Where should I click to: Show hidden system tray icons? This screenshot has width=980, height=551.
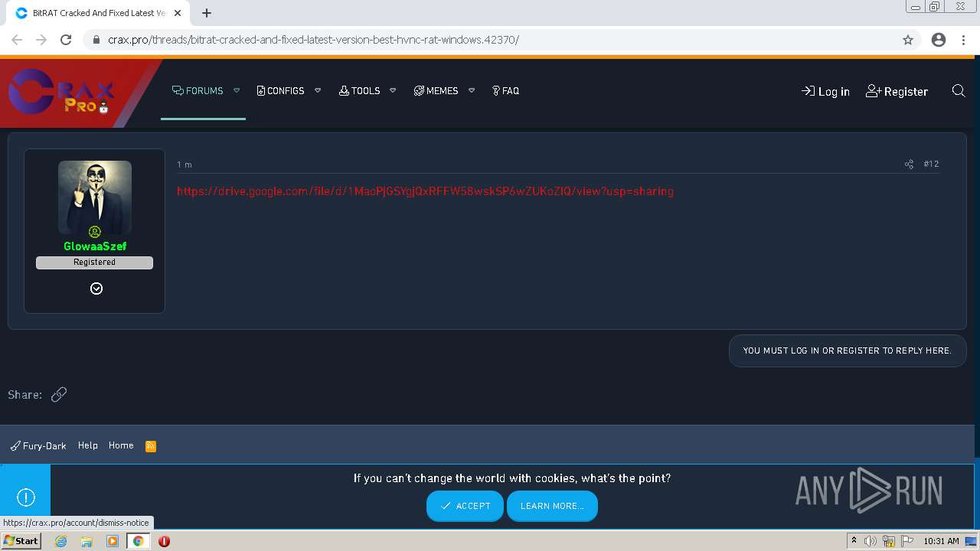[854, 541]
